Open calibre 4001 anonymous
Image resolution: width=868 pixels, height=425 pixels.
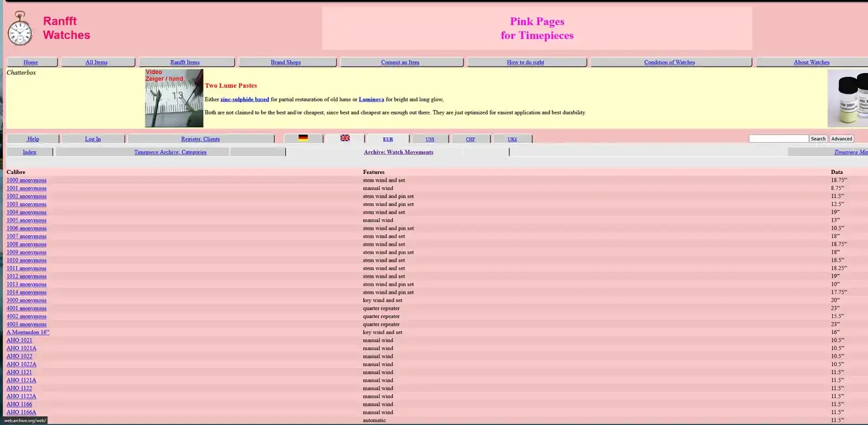pos(27,308)
